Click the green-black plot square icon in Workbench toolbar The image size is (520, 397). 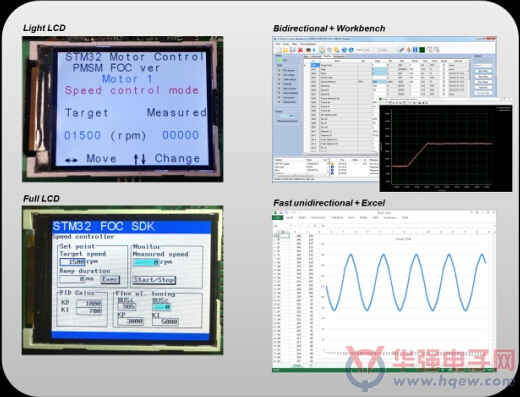(422, 50)
